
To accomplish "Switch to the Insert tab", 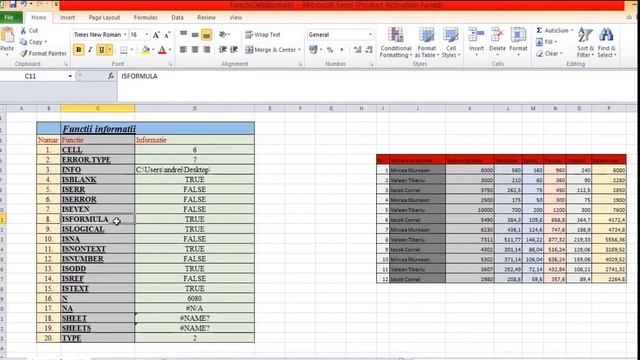I will [x=67, y=18].
